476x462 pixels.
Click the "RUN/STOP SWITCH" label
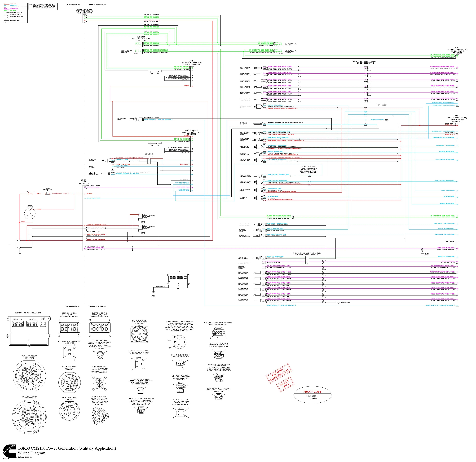(x=30, y=191)
